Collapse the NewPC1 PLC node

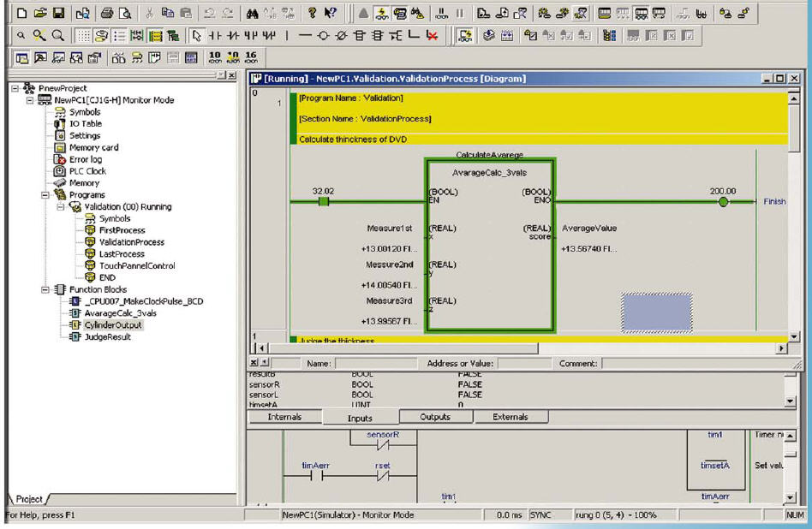click(x=30, y=100)
